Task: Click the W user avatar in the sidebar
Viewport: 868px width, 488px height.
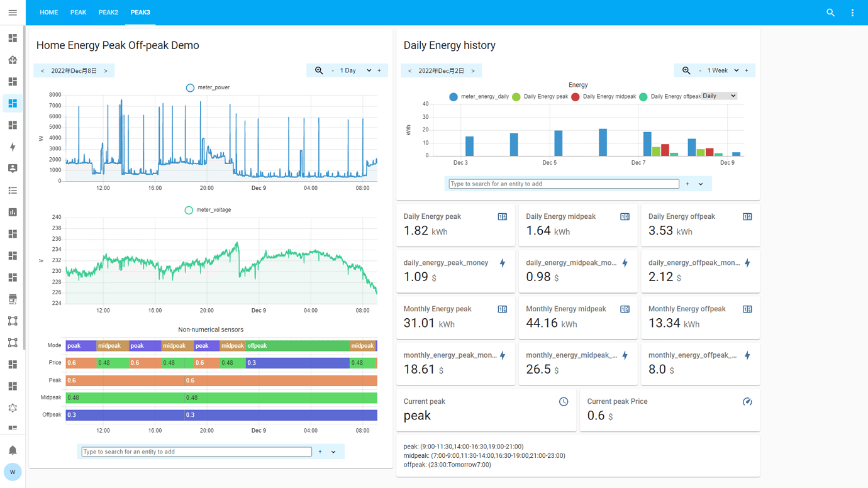Action: click(12, 472)
